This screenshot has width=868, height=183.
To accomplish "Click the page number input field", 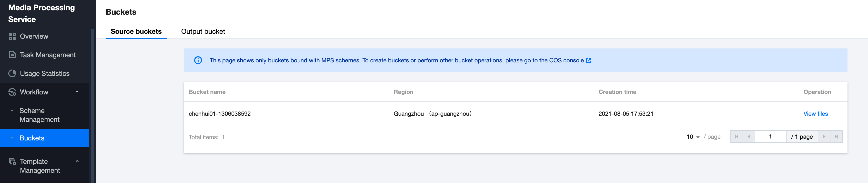I will coord(770,137).
